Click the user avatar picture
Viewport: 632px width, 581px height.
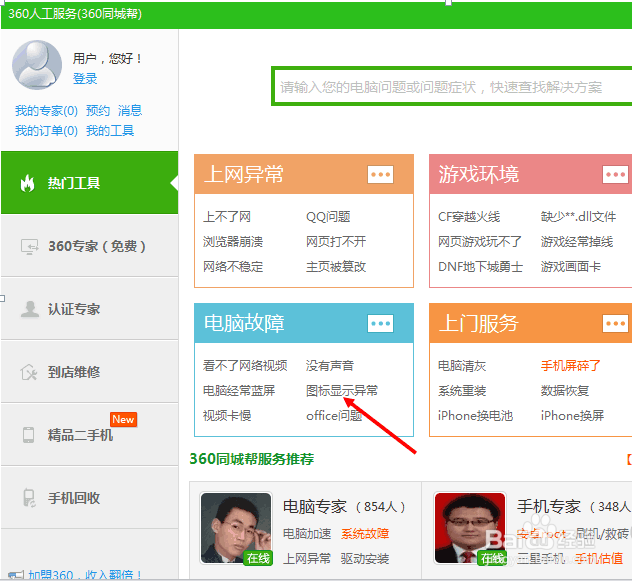pyautogui.click(x=37, y=65)
